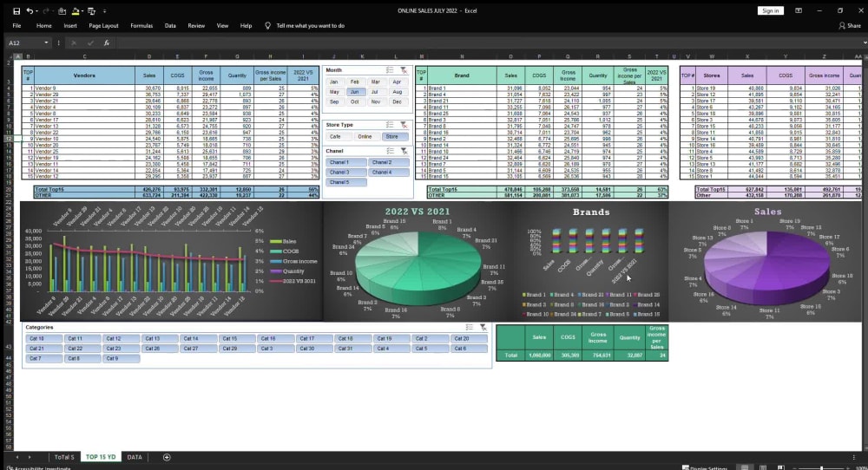Toggle Chanel 5 slicer item
Image resolution: width=868 pixels, height=470 pixels.
click(345, 182)
